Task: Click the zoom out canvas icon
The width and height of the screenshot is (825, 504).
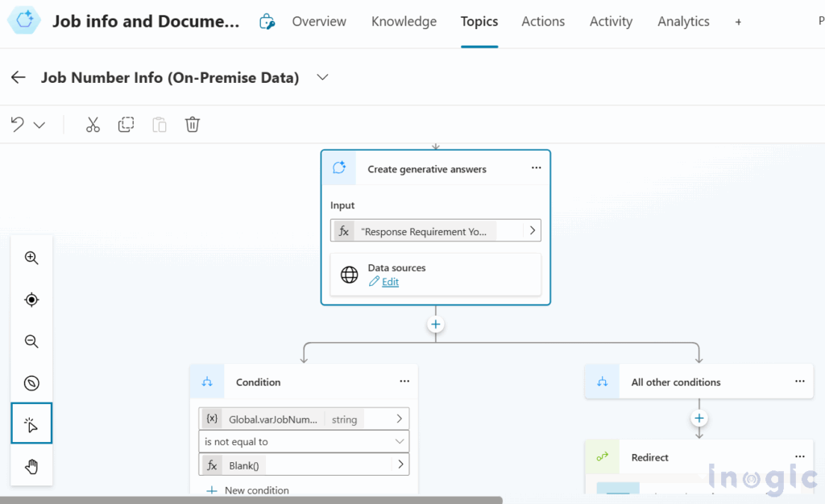Action: [31, 341]
